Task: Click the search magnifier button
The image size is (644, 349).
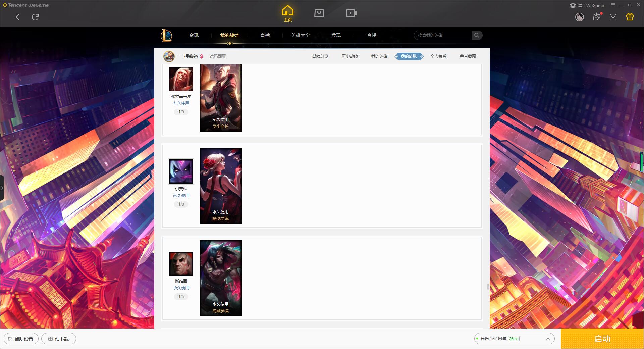Action: pos(477,35)
